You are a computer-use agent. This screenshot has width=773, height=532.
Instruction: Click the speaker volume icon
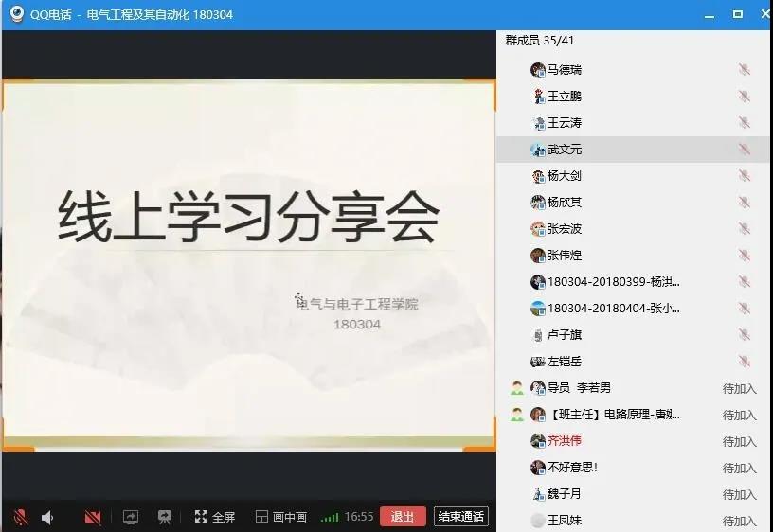coord(47,517)
